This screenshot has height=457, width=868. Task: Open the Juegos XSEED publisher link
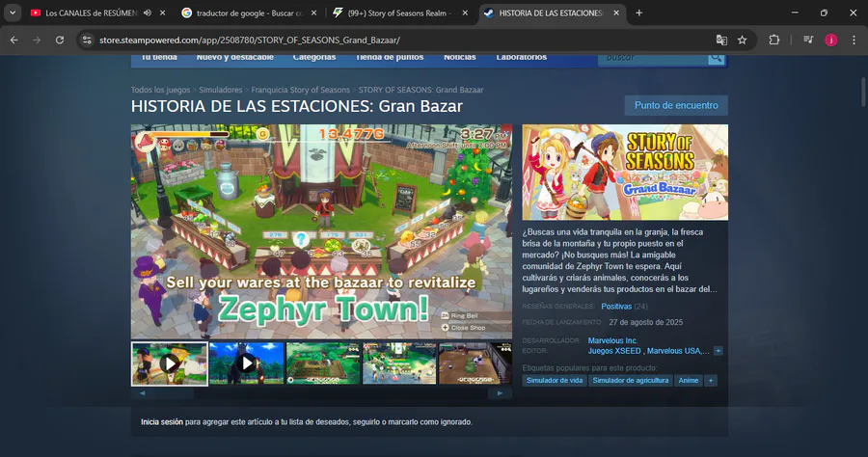coord(614,351)
